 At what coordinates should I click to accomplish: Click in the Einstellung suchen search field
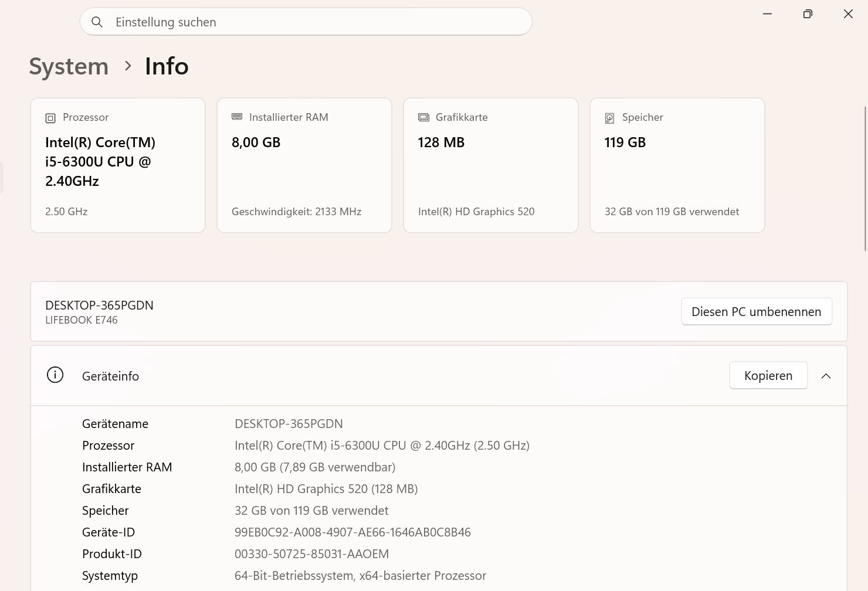[306, 22]
